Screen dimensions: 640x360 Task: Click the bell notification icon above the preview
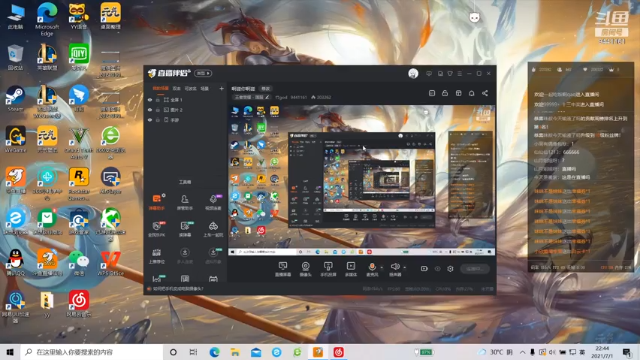471,93
